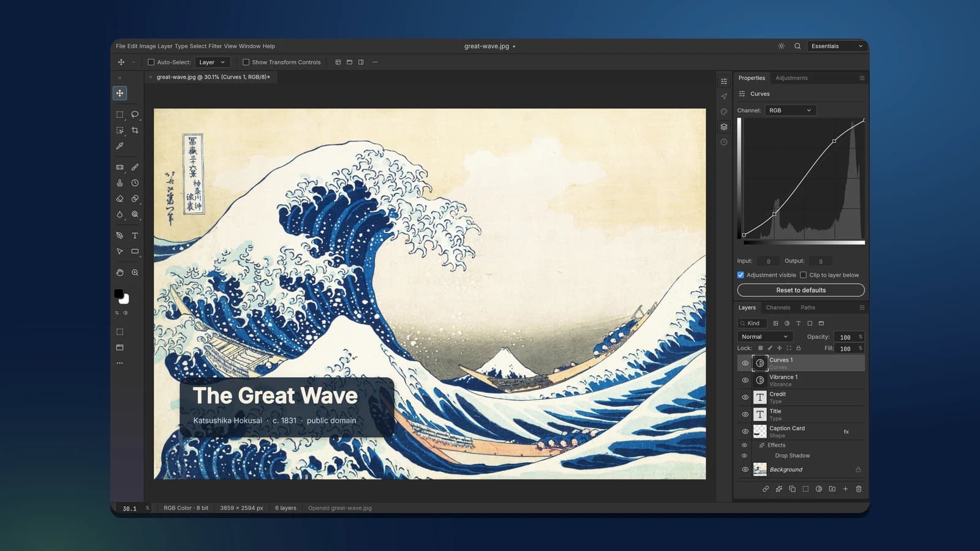This screenshot has height=551, width=980.
Task: Click the options bar more (…) button
Action: [x=375, y=62]
